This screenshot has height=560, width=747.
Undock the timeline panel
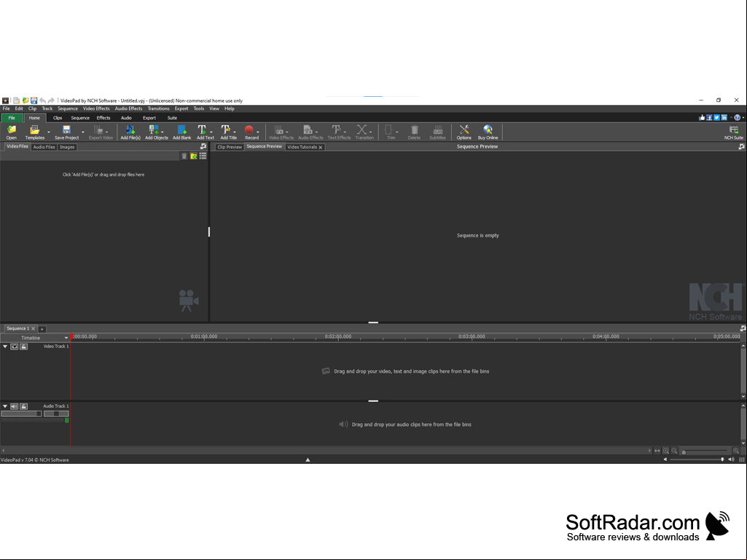pos(743,328)
